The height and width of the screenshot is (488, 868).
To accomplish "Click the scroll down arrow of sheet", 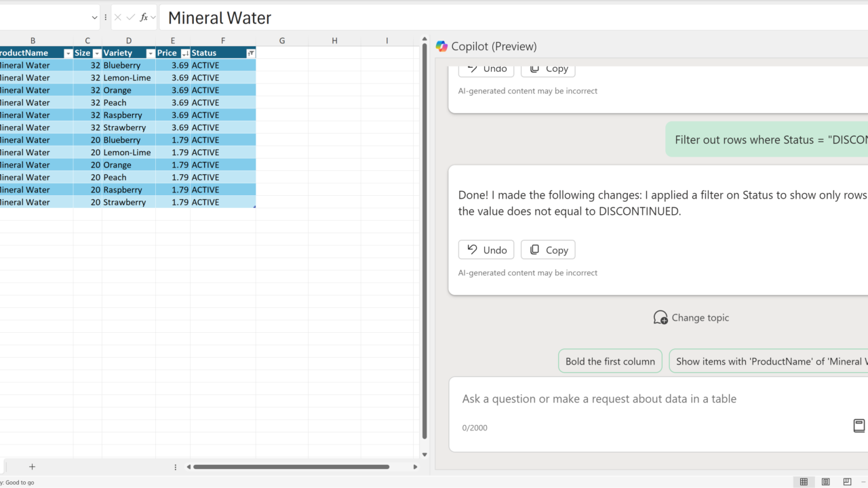I will (x=425, y=455).
